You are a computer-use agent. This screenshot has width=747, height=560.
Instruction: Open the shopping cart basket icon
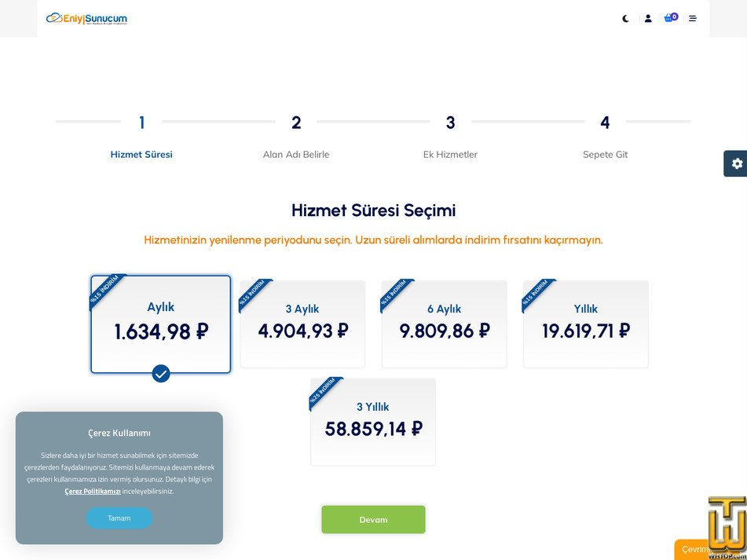pyautogui.click(x=669, y=18)
